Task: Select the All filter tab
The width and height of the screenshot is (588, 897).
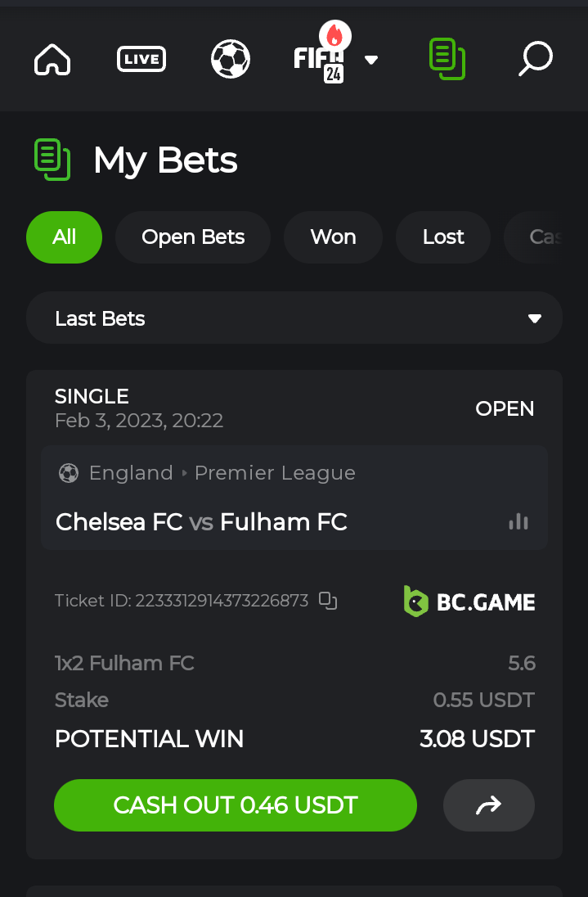Action: click(64, 237)
